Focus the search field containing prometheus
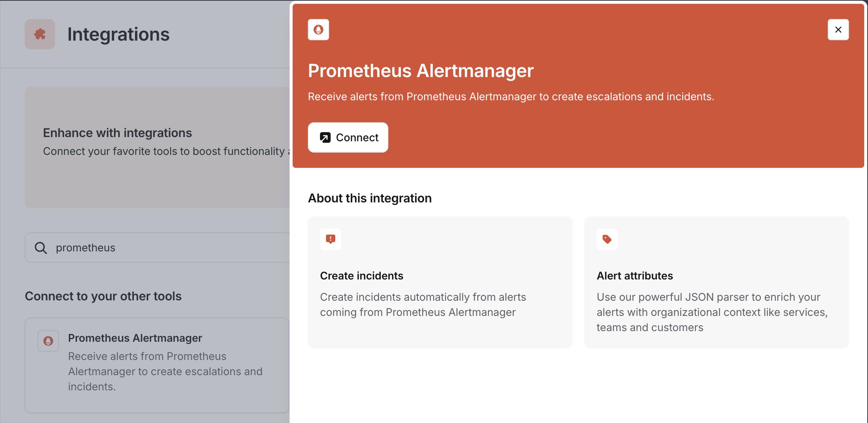Viewport: 868px width, 423px height. [157, 248]
